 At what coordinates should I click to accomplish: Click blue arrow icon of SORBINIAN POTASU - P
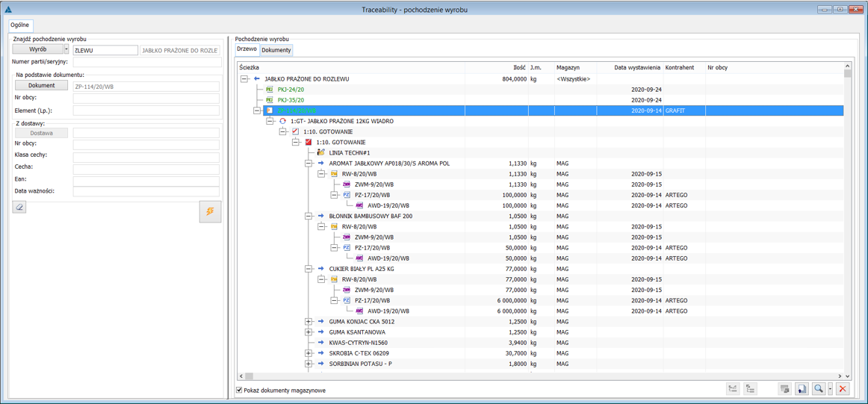click(321, 364)
